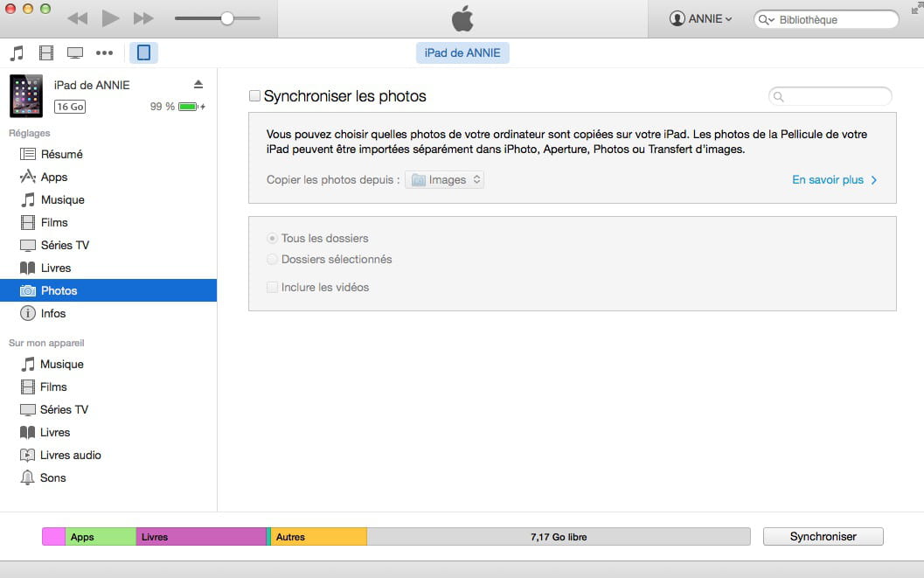Click the Livres storage bar segment
This screenshot has width=924, height=578.
[201, 537]
